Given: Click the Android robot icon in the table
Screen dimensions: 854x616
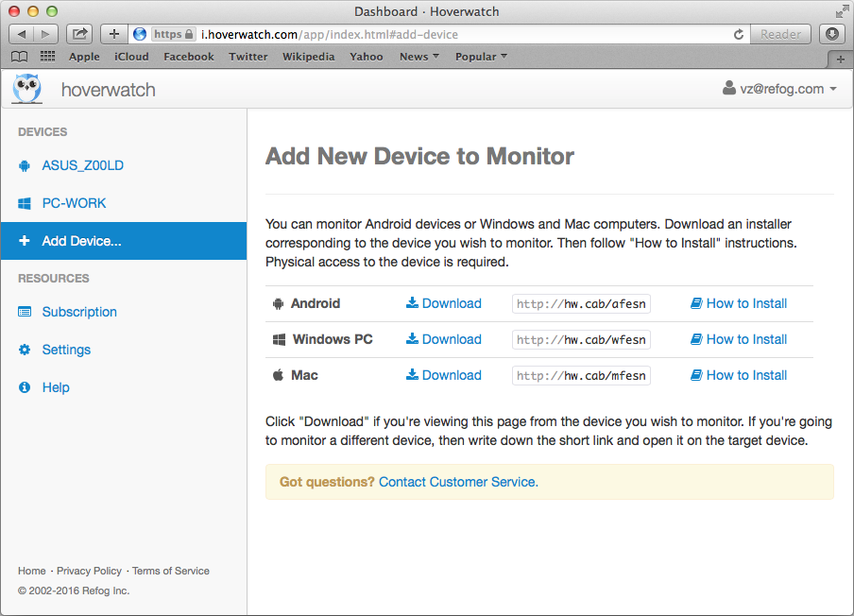Looking at the screenshot, I should [x=279, y=304].
